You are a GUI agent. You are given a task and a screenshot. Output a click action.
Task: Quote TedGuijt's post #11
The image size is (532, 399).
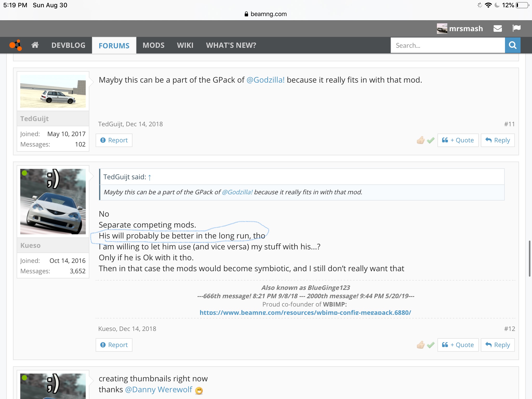pos(458,140)
